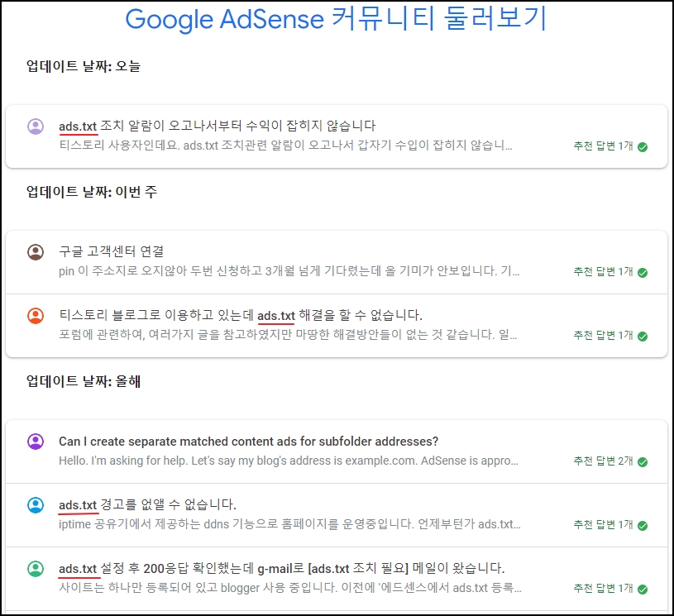The height and width of the screenshot is (616, 674).
Task: Click the blue avatar beside 'ads.txt 경고를 없앨 수 없습니다'
Action: pyautogui.click(x=36, y=504)
